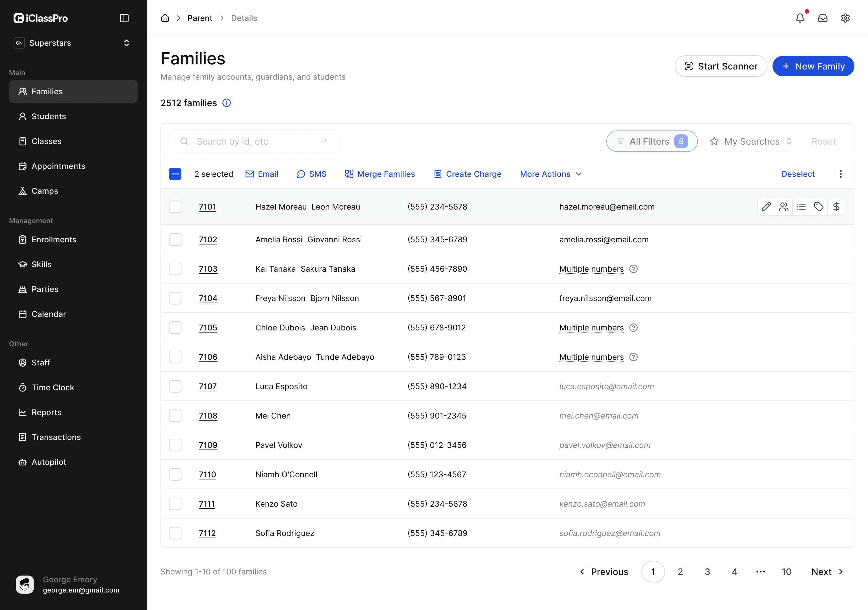The height and width of the screenshot is (610, 868).
Task: Open the inbox tray icon
Action: (823, 18)
